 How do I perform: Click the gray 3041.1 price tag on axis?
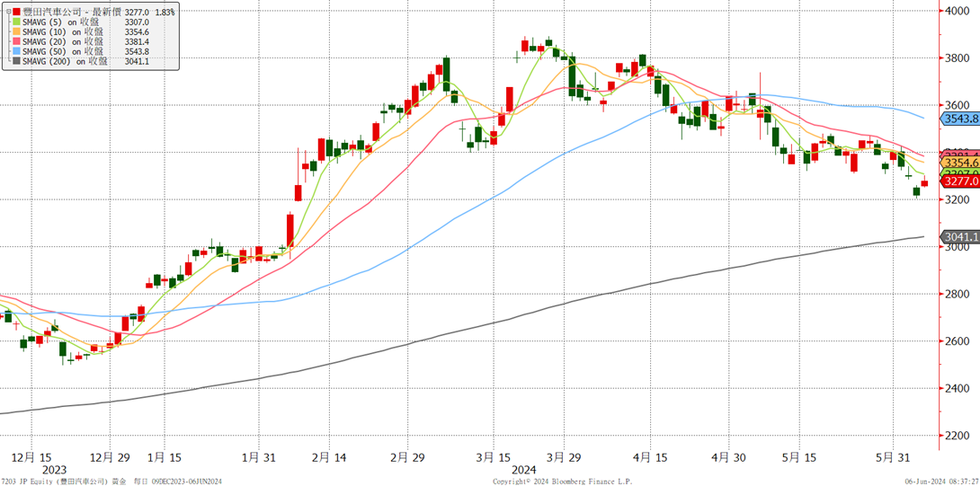[959, 237]
